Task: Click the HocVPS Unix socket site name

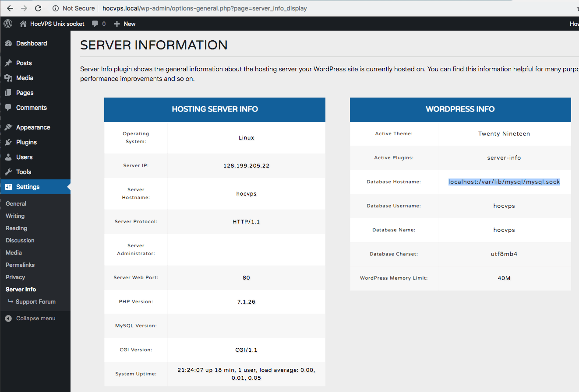Action: pyautogui.click(x=57, y=24)
